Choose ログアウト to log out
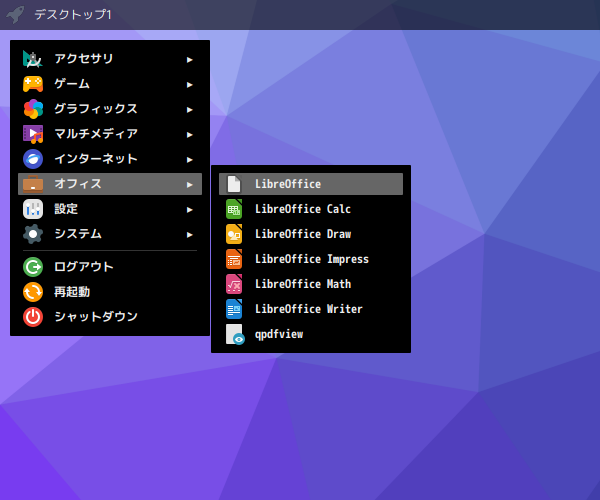600x500 pixels. (110, 267)
